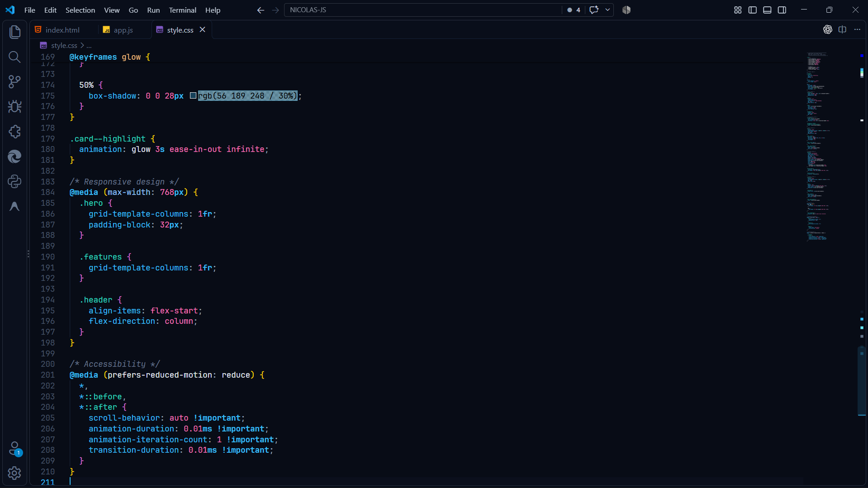The image size is (868, 488).
Task: Open the Python extension icon in sidebar
Action: tap(14, 181)
